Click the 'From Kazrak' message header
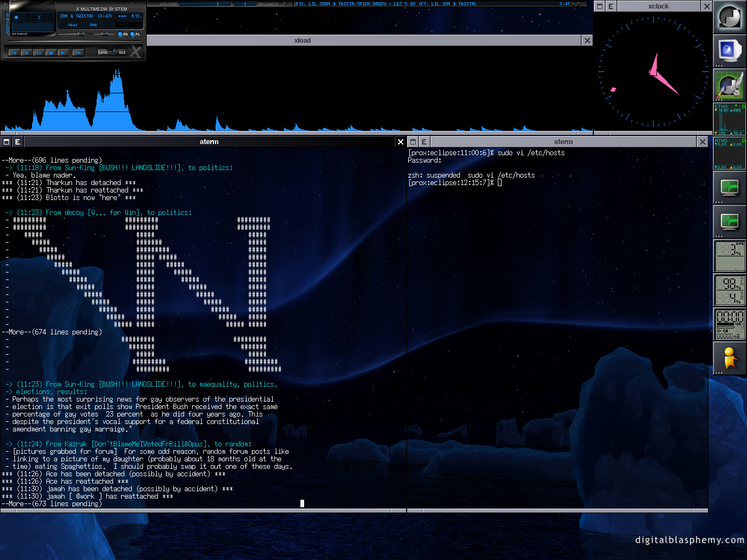747x560 pixels. tap(128, 444)
